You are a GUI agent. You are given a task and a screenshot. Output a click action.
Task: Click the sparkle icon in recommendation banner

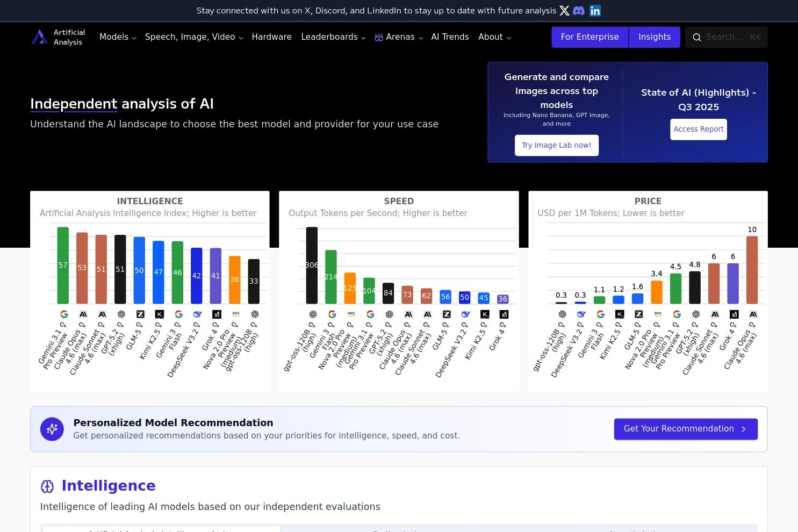pyautogui.click(x=52, y=429)
